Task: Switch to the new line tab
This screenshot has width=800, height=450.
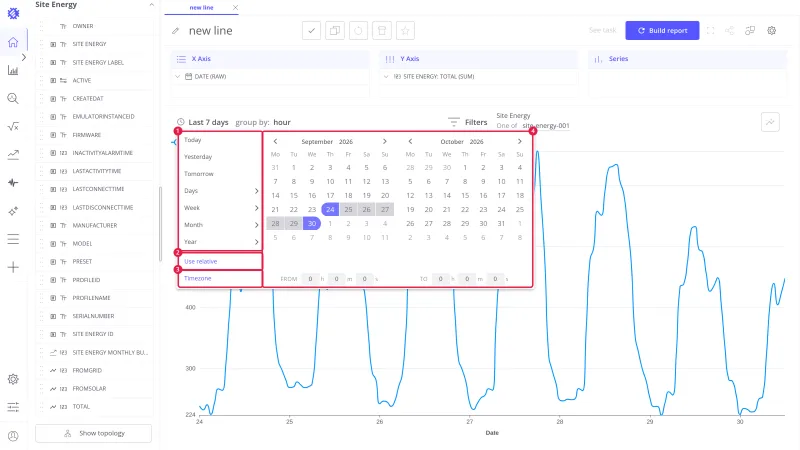Action: (x=201, y=8)
